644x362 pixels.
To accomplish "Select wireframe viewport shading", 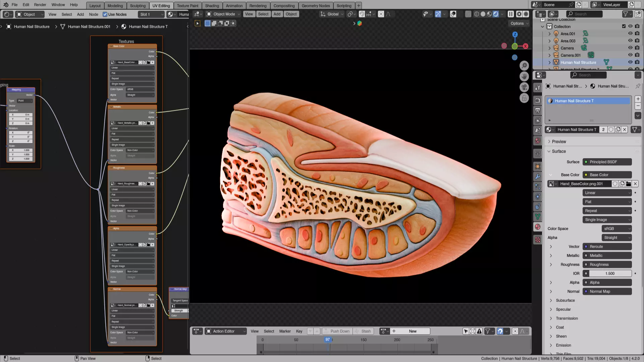I will [476, 14].
